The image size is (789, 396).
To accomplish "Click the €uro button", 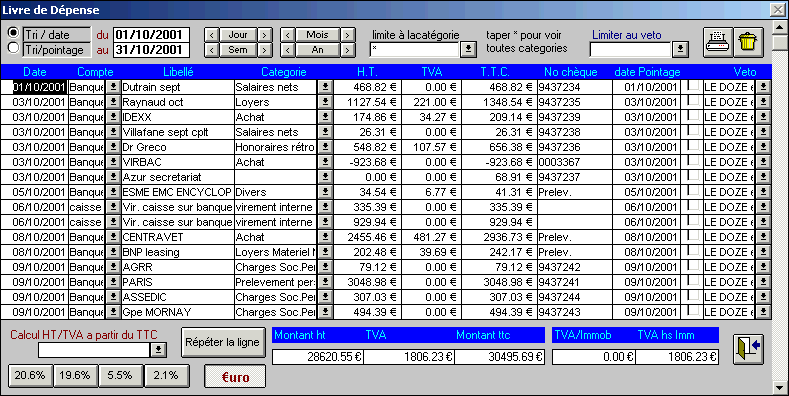I will pyautogui.click(x=235, y=377).
